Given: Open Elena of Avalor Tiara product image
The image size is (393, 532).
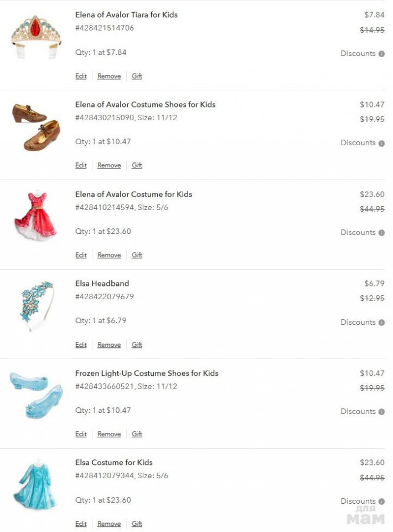Looking at the screenshot, I should (36, 36).
